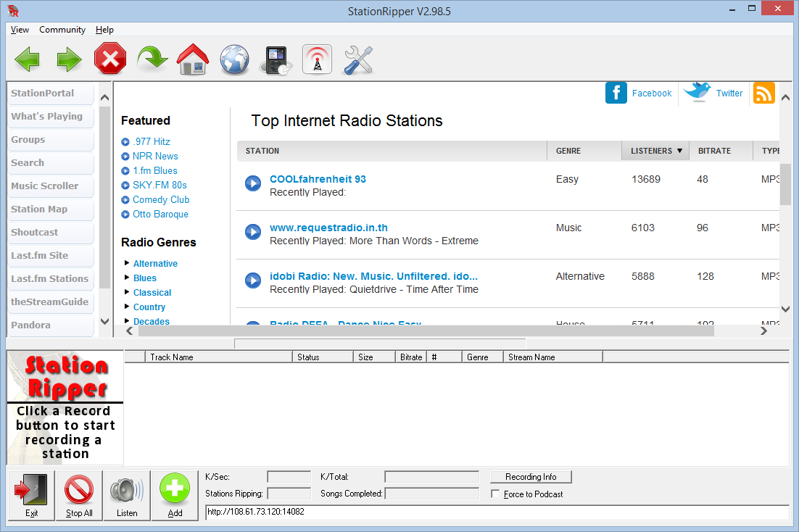799x532 pixels.
Task: Go back with the green left arrow
Action: [28, 59]
